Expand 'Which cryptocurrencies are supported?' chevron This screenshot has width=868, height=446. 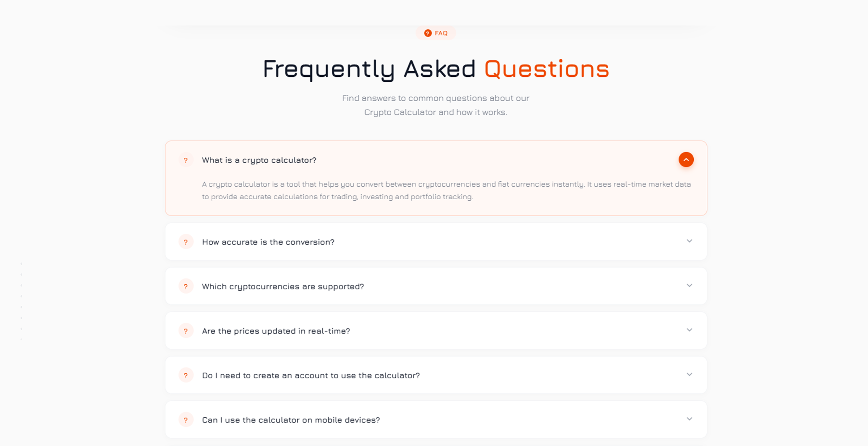689,285
